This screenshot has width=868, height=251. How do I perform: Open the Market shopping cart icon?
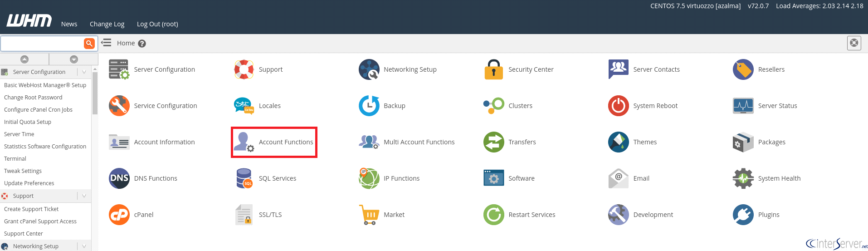[x=369, y=215]
